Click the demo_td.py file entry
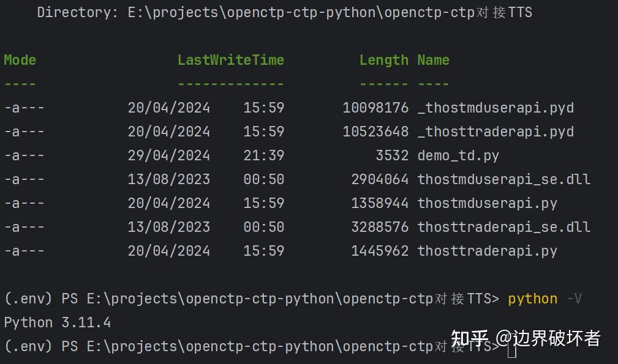 point(458,155)
